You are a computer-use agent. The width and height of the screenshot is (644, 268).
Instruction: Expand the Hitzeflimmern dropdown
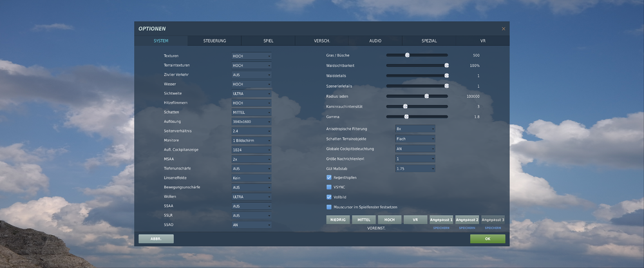[x=251, y=103]
